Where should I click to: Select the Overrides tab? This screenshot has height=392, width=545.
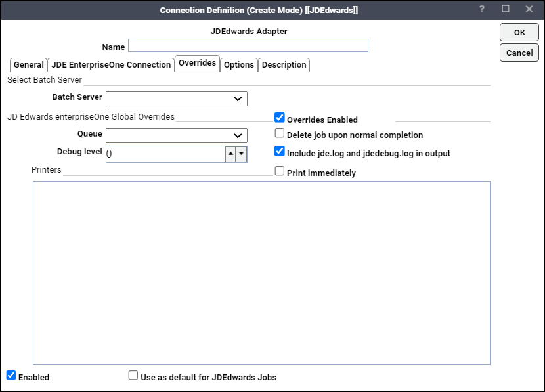tap(197, 63)
